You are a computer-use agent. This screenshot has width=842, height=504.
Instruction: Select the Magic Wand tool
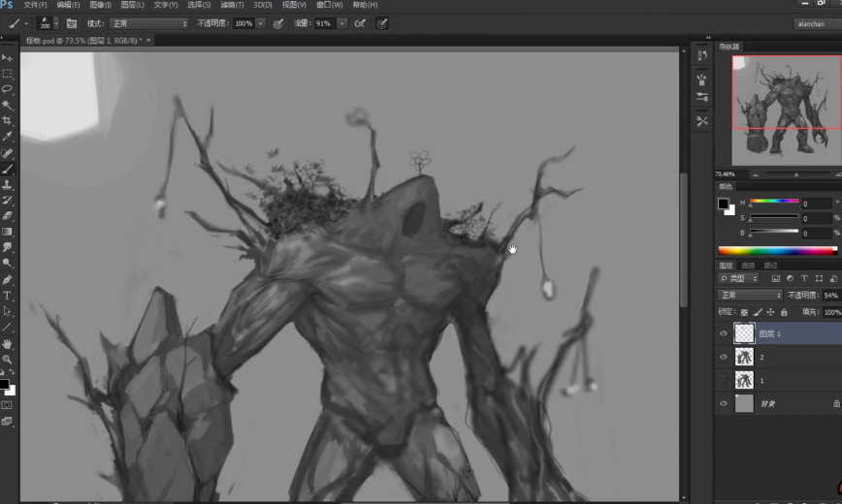tap(7, 106)
